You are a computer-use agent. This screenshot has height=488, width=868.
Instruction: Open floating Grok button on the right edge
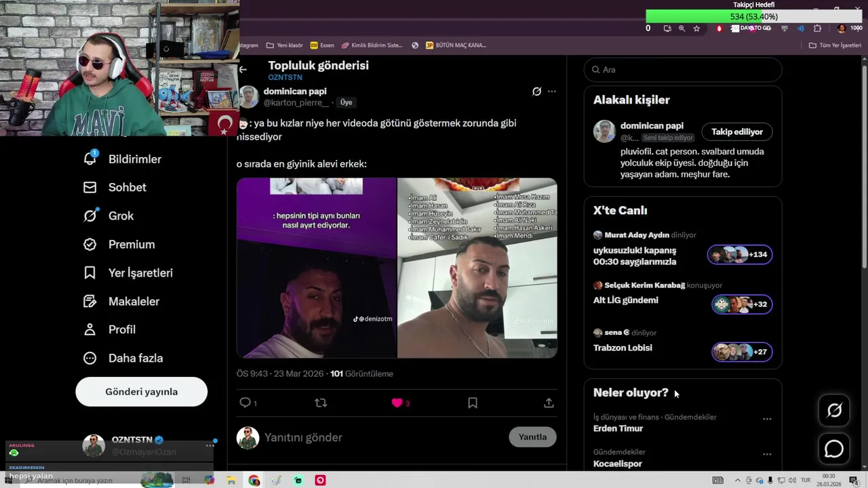click(834, 410)
